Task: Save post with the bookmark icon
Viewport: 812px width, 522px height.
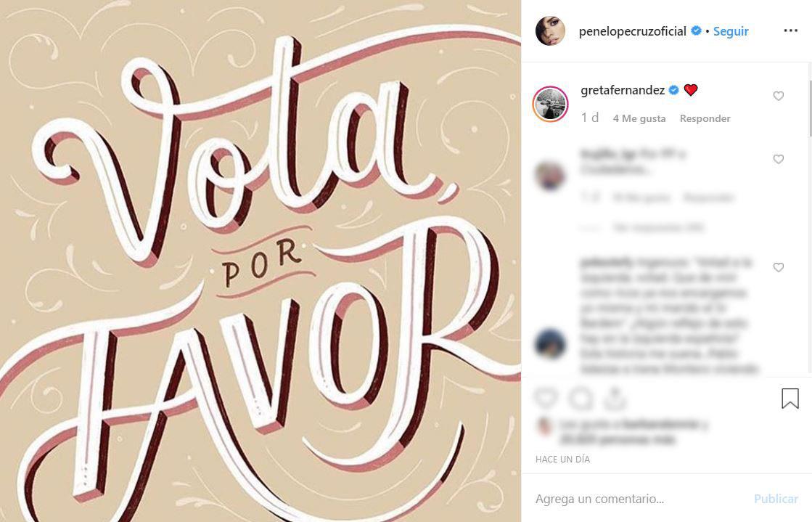Action: [790, 399]
